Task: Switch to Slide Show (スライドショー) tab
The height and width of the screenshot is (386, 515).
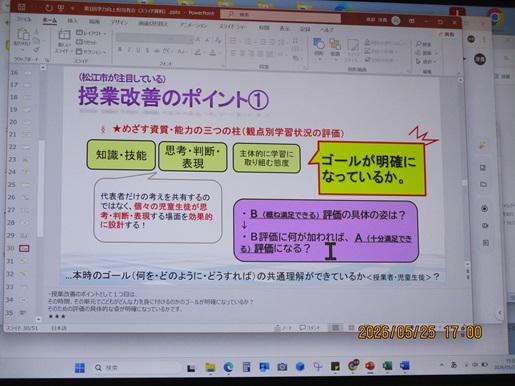Action: point(232,26)
